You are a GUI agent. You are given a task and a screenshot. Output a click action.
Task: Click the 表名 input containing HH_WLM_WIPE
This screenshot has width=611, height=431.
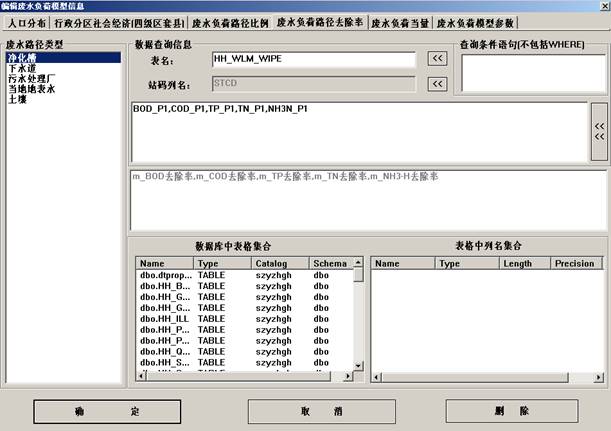tap(313, 60)
